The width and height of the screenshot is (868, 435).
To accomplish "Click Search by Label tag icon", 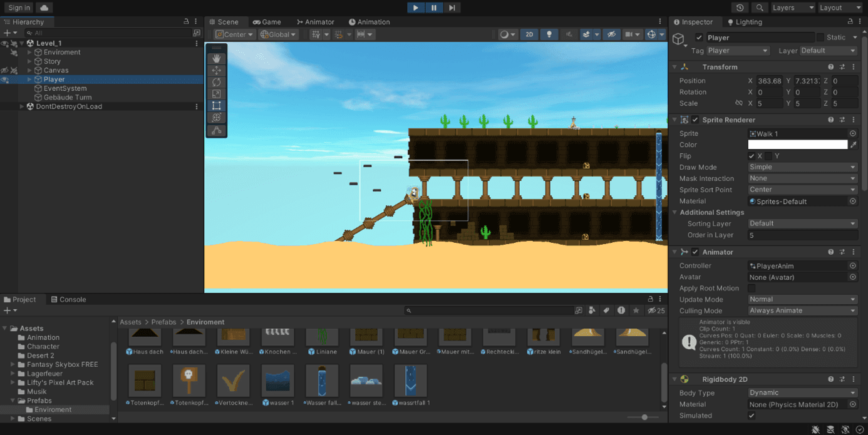I will (606, 310).
